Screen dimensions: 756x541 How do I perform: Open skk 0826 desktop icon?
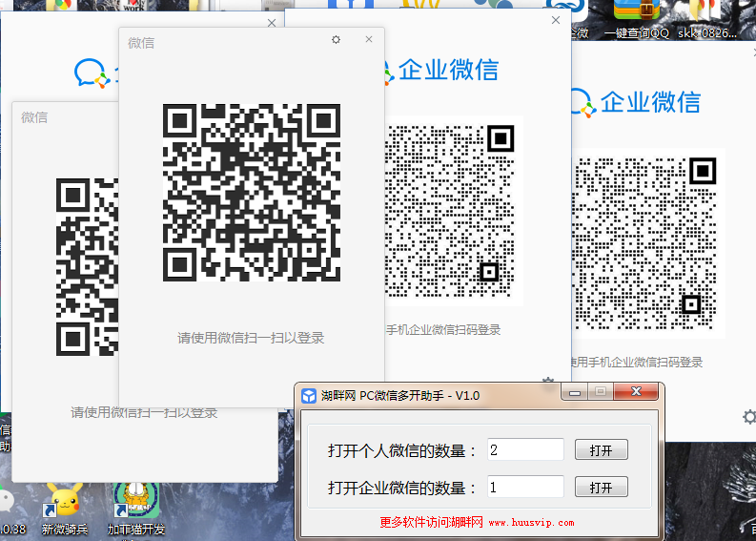(x=707, y=20)
